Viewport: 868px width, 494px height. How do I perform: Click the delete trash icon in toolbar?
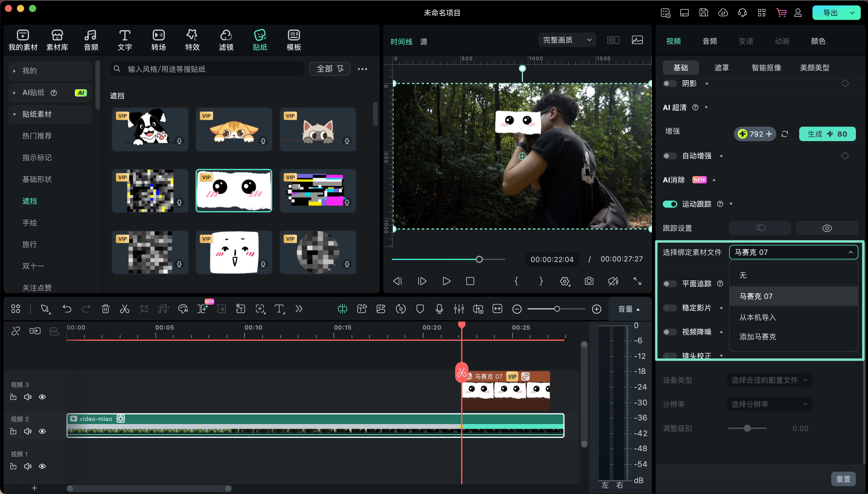[106, 309]
